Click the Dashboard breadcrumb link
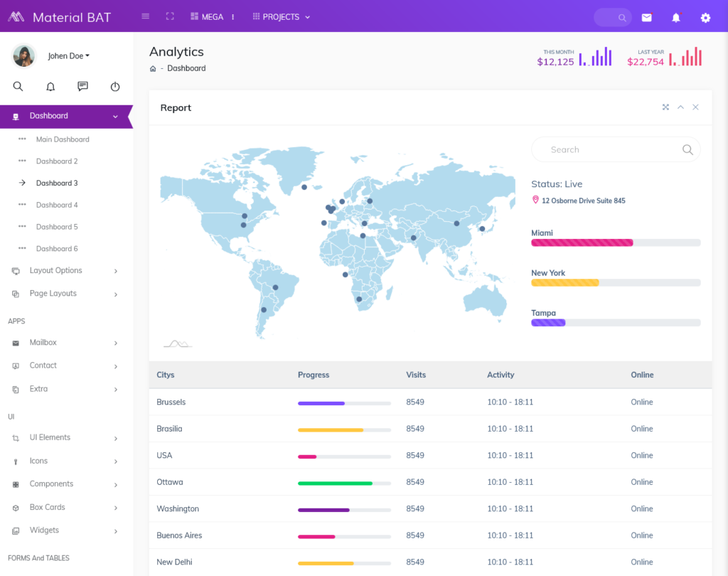This screenshot has height=576, width=728. [186, 68]
